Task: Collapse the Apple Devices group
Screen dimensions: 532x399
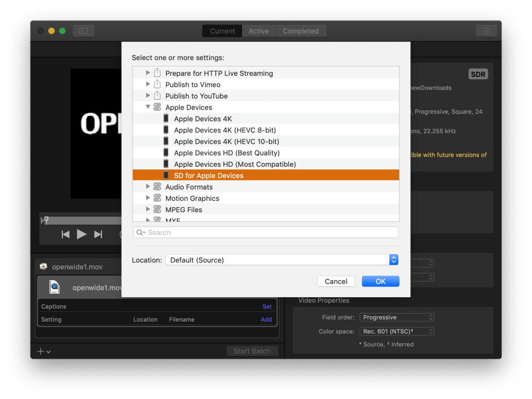Action: (x=148, y=107)
